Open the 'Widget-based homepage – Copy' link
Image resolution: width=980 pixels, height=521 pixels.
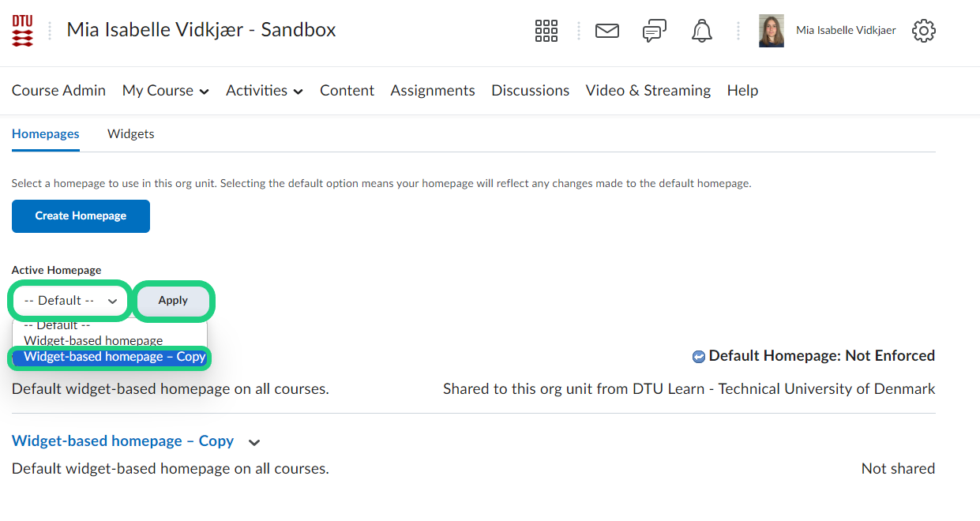coord(122,441)
